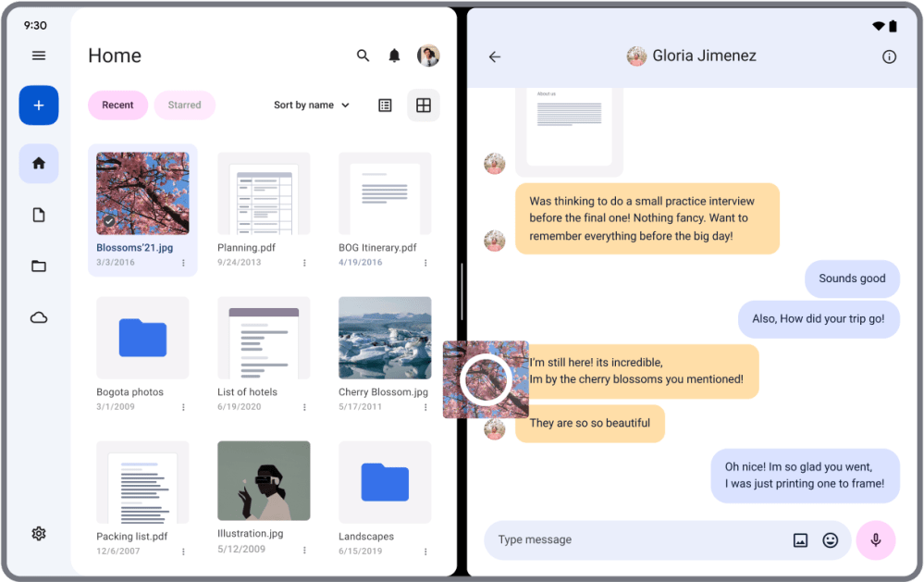This screenshot has height=582, width=924.
Task: Show conversation info for Gloria Jimenez
Action: point(889,56)
